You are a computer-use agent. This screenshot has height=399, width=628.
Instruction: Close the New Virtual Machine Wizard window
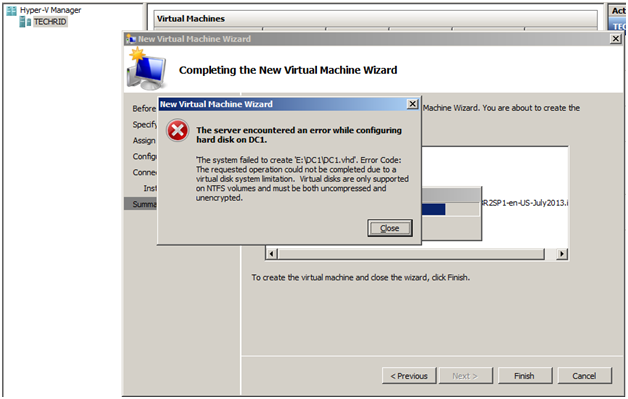tap(616, 39)
